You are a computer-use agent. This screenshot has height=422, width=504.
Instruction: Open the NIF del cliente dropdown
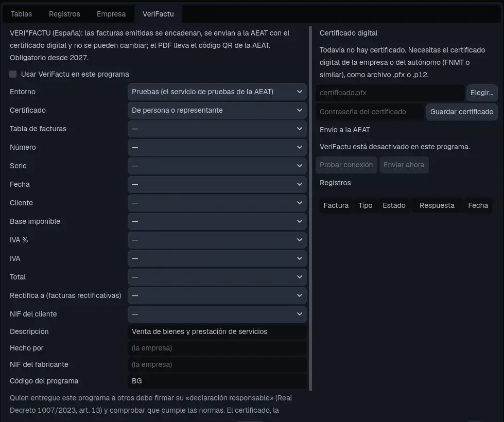[x=217, y=314]
